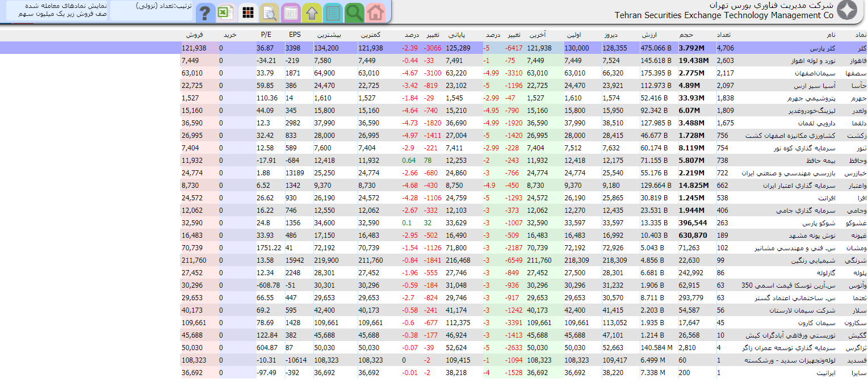Open the ولغدر symbol link
Screen dimensions: 868x387
tap(859, 111)
